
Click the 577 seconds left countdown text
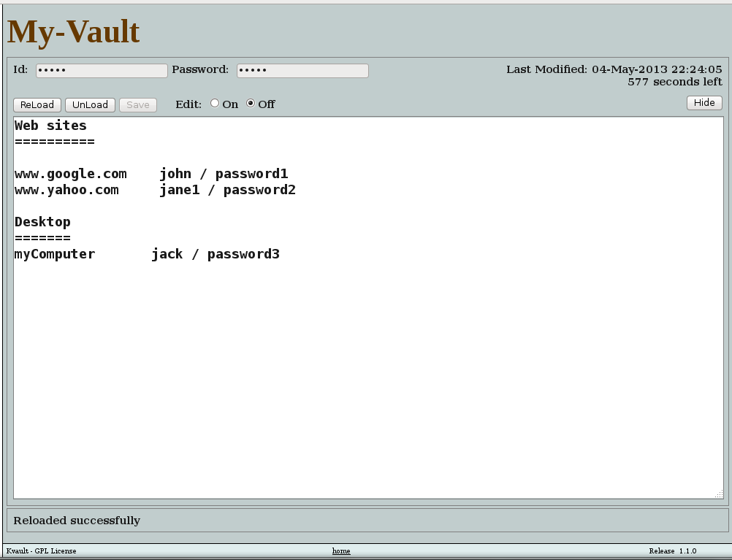click(x=676, y=82)
